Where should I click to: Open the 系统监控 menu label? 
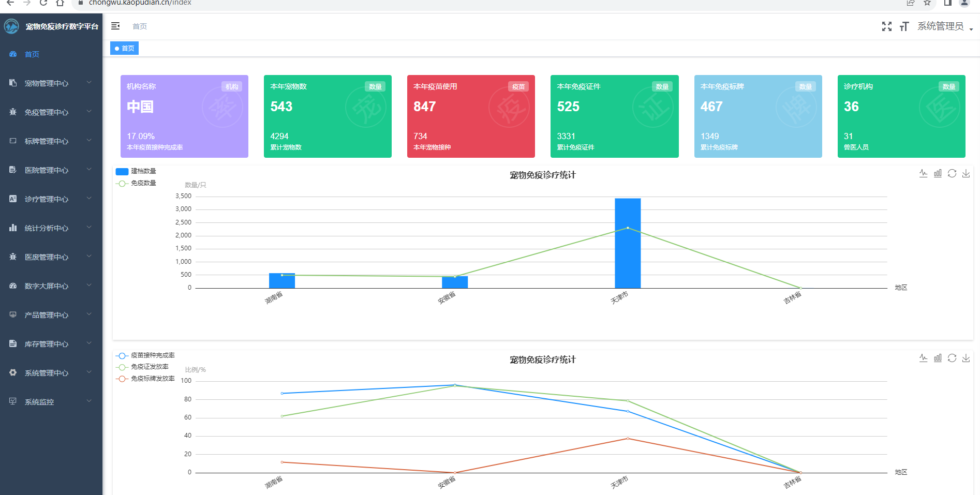pos(39,402)
